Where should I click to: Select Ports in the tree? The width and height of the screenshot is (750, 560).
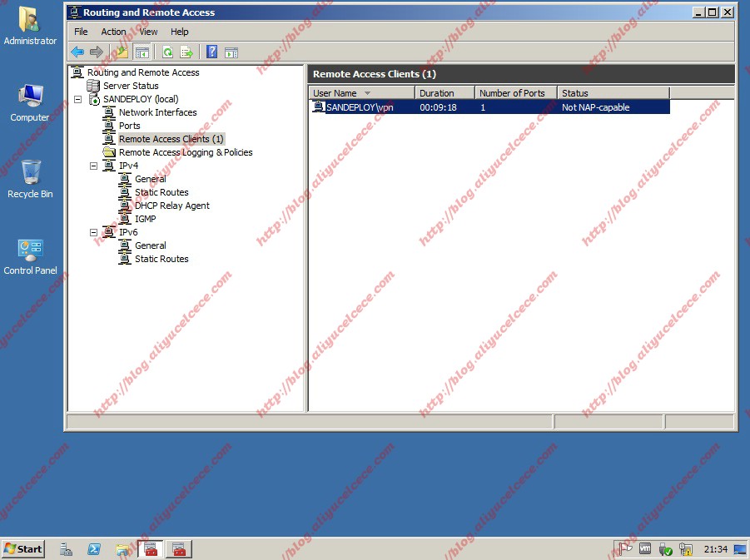pos(130,126)
